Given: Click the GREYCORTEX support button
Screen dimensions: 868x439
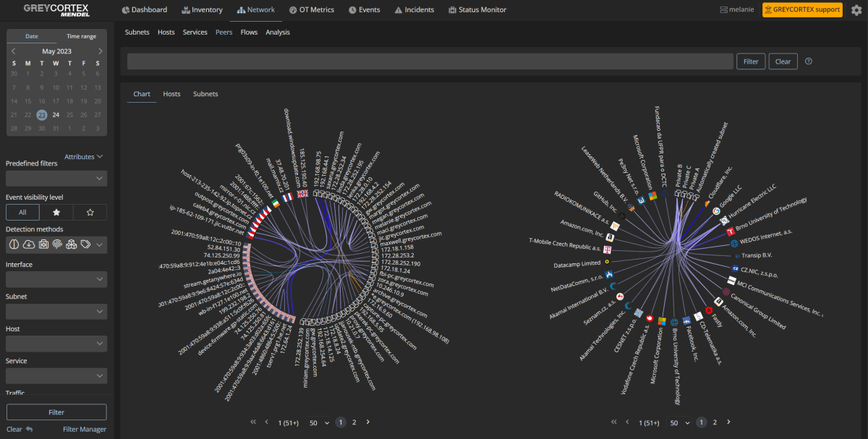Looking at the screenshot, I should click(x=802, y=9).
